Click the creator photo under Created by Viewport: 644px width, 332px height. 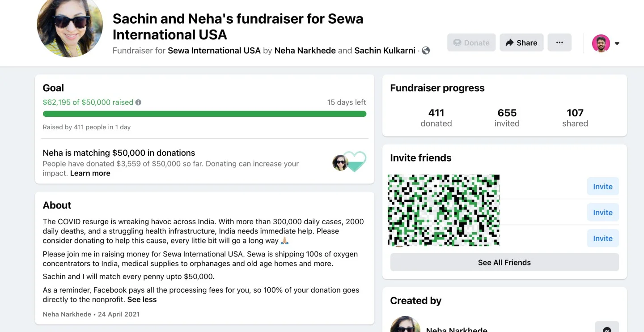pos(406,326)
